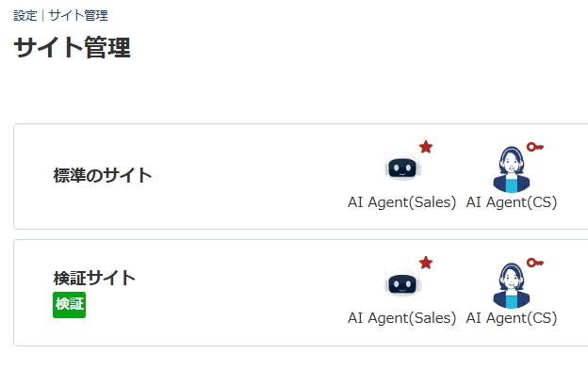This screenshot has height=385, width=588.
Task: Open AI Agent(CS) label under 標準のサイト
Action: click(x=512, y=202)
